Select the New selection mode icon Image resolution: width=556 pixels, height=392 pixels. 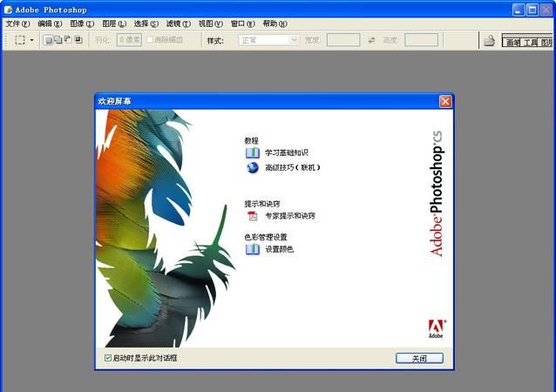[48, 40]
